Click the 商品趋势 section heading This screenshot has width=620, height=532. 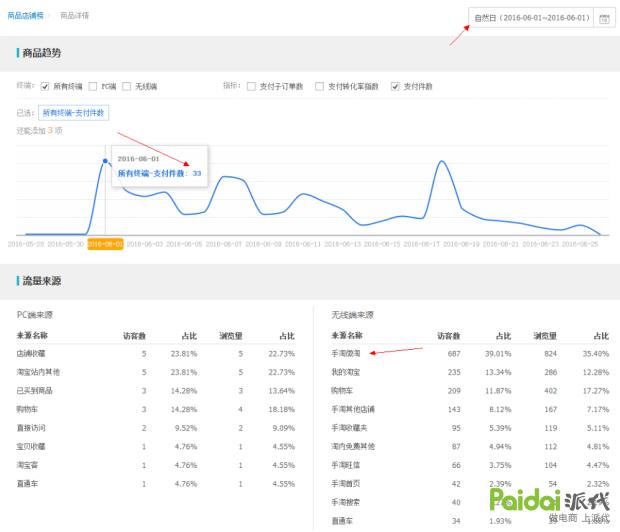click(x=42, y=53)
